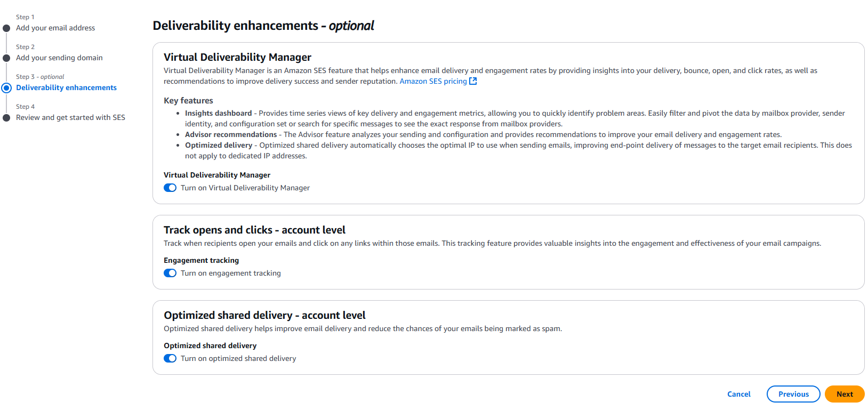This screenshot has width=868, height=410.
Task: Open the Amazon SES pricing link
Action: (433, 81)
